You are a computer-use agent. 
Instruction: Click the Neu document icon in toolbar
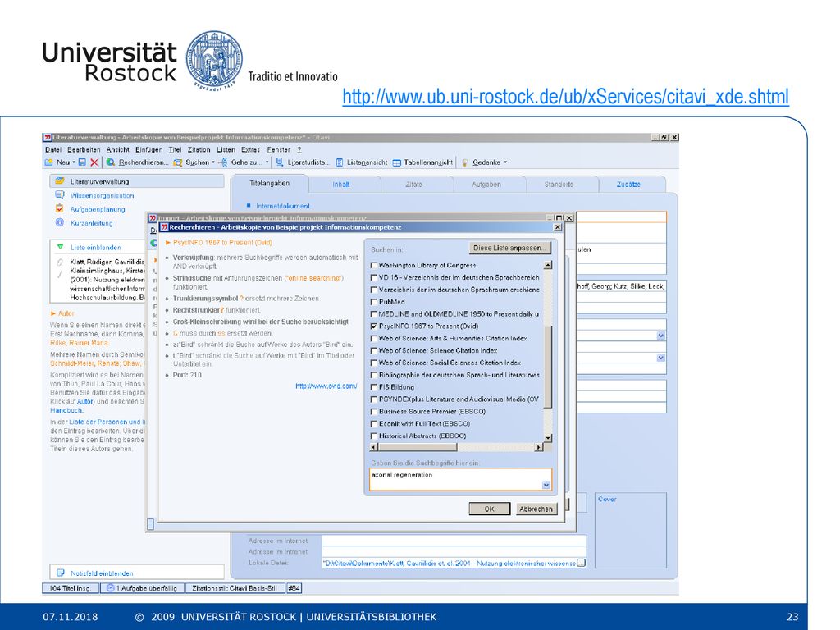tap(49, 162)
